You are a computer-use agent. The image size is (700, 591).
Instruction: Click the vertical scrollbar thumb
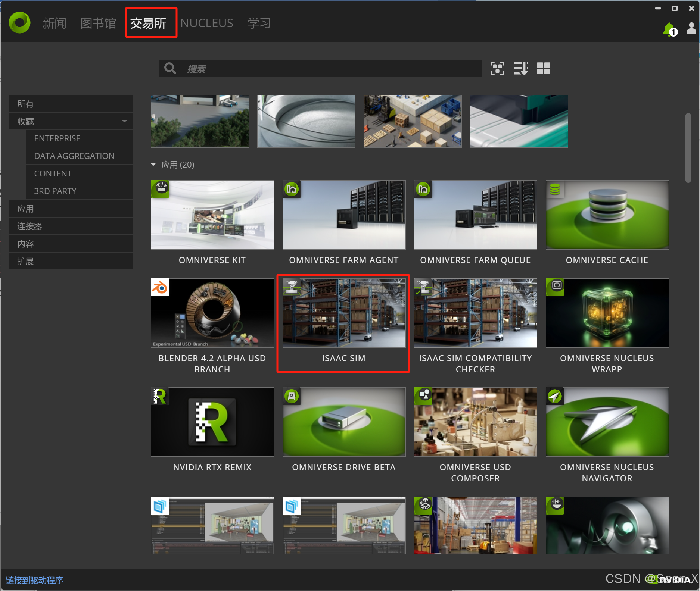(688, 148)
